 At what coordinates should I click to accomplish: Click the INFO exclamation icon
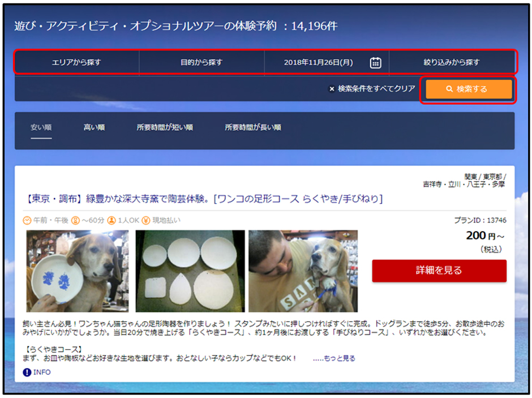27,372
